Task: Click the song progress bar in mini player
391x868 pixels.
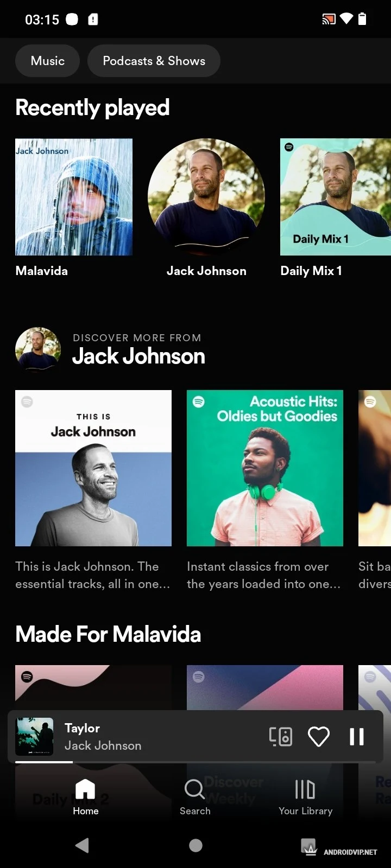Action: pyautogui.click(x=195, y=762)
